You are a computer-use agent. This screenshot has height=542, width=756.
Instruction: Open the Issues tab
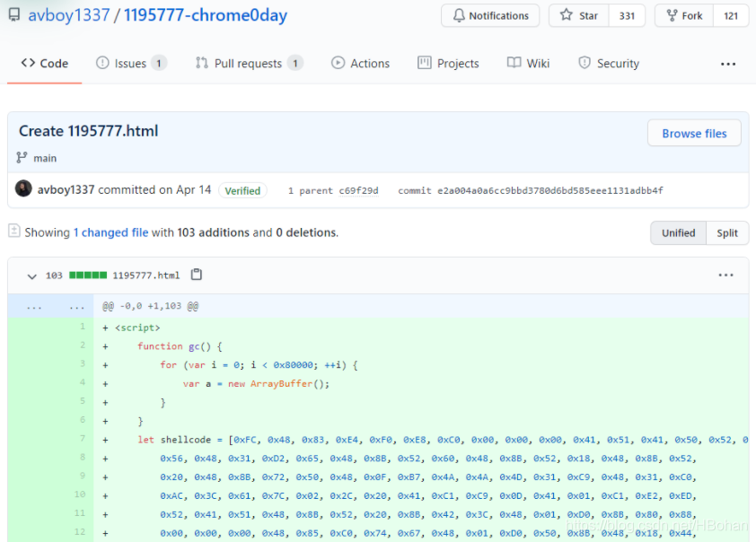coord(131,63)
